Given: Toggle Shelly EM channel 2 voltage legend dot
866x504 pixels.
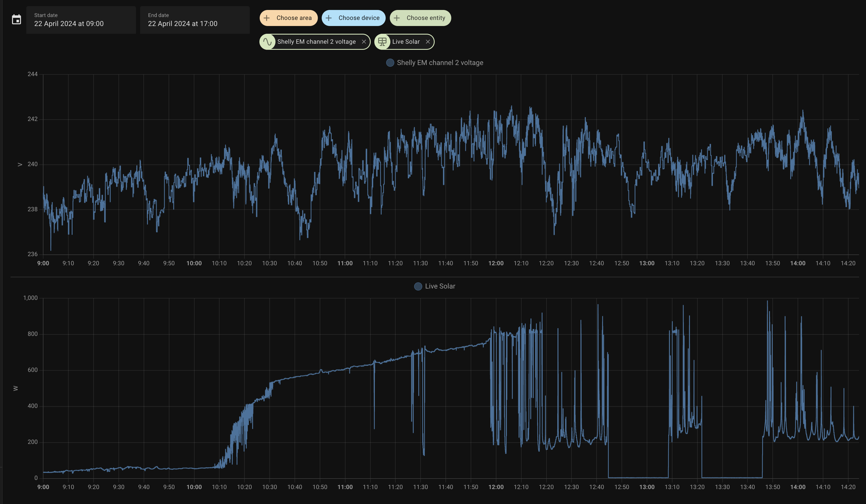Looking at the screenshot, I should (x=390, y=63).
